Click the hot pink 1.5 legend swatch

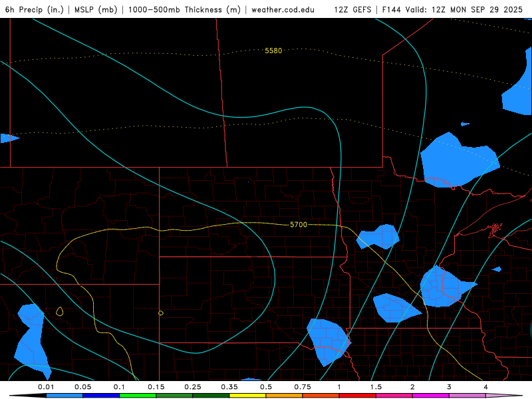point(394,396)
